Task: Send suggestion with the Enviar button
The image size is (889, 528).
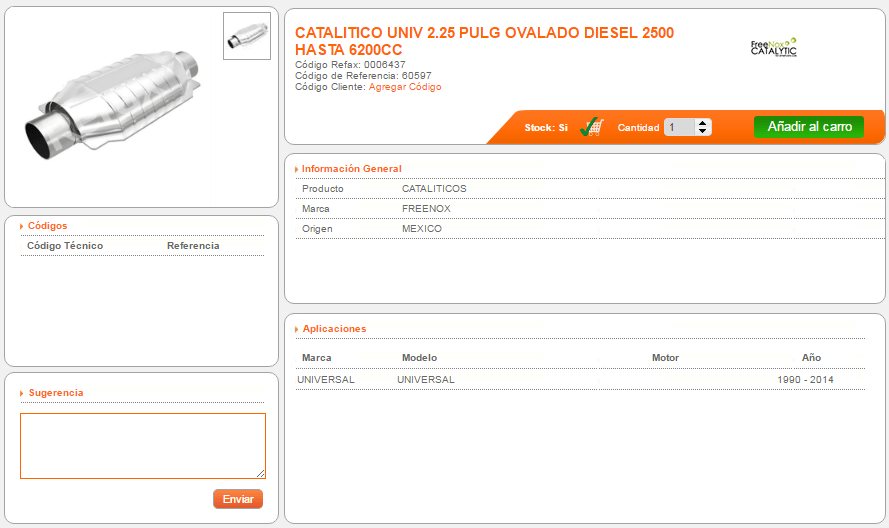Action: click(x=238, y=499)
